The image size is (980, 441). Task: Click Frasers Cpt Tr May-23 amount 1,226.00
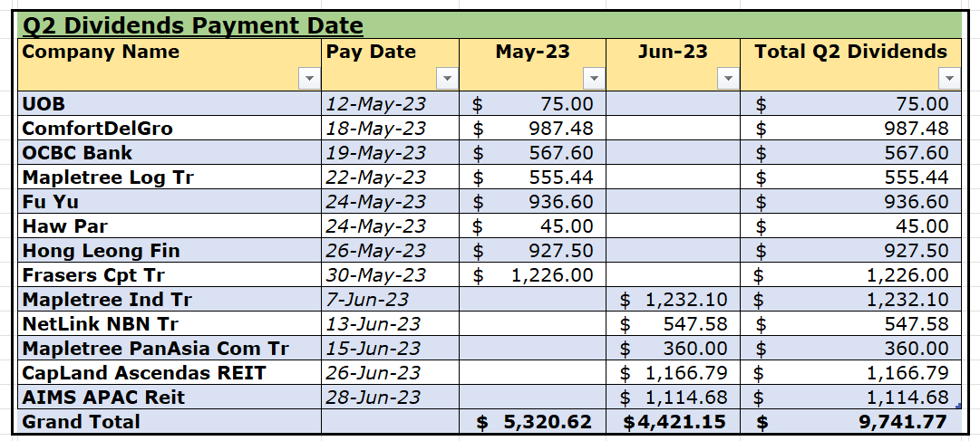[x=532, y=275]
